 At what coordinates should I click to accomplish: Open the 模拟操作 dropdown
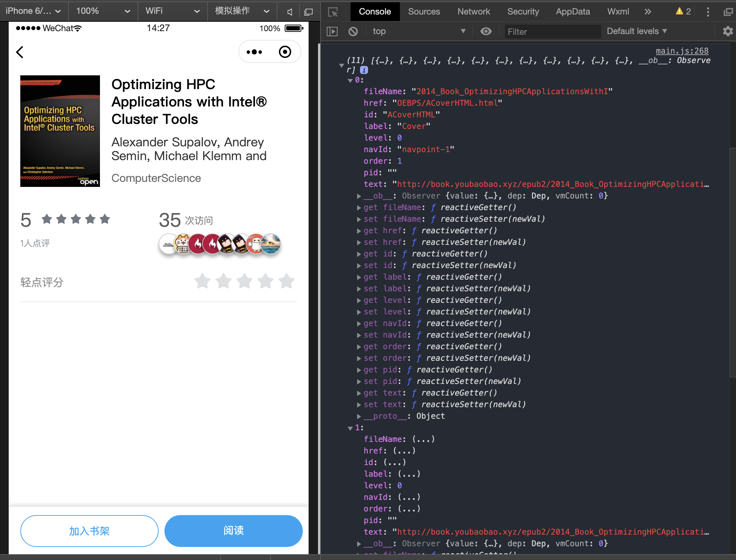[242, 11]
